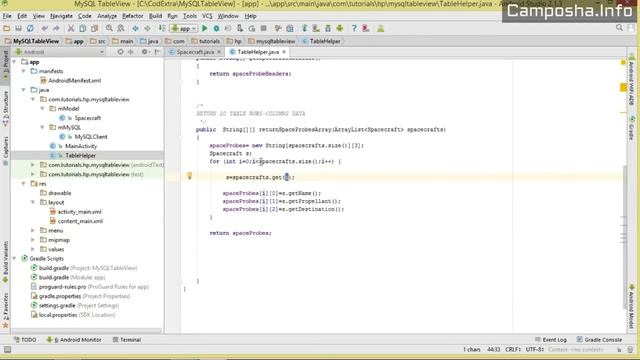Toggle the read-only lock icon in status bar
The image size is (640, 360).
point(619,350)
